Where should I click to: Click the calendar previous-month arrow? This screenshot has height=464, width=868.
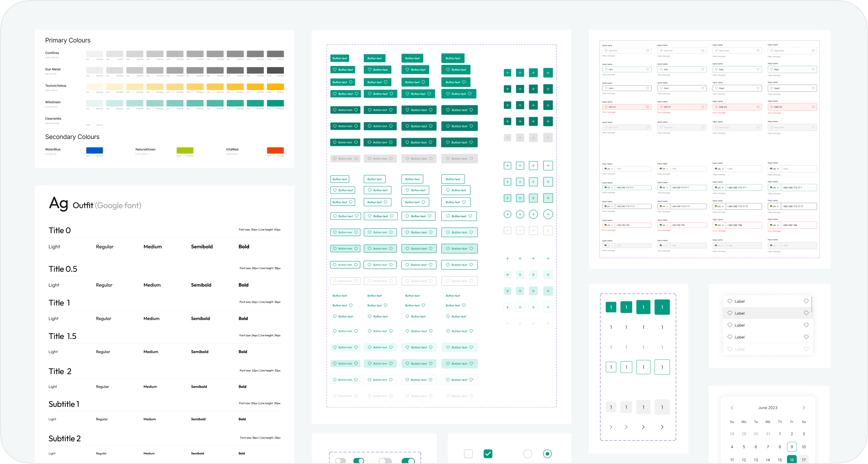[732, 408]
